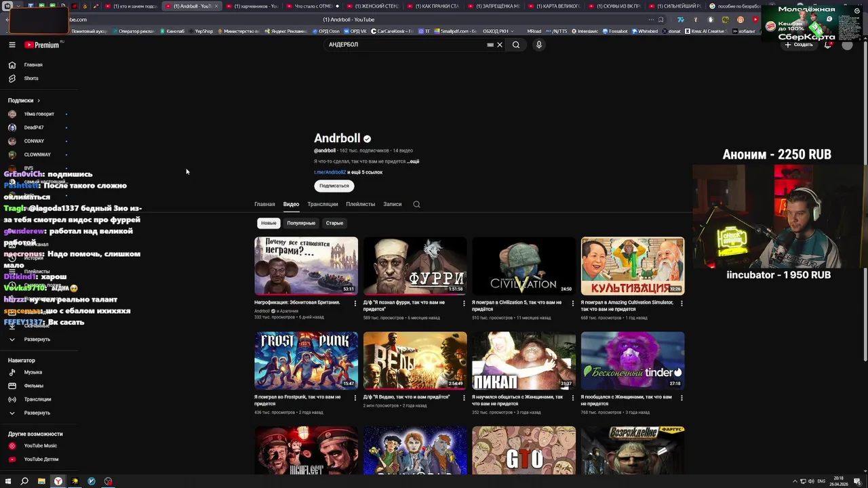The height and width of the screenshot is (488, 868).
Task: Open Бесконечный tinder video thumbnail
Action: point(633,361)
